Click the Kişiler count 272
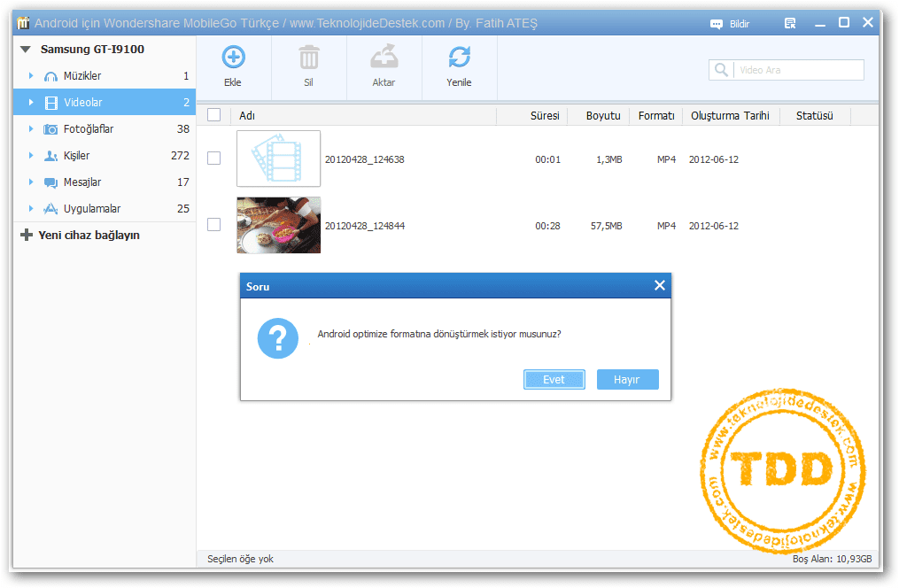The image size is (899, 588). click(180, 155)
